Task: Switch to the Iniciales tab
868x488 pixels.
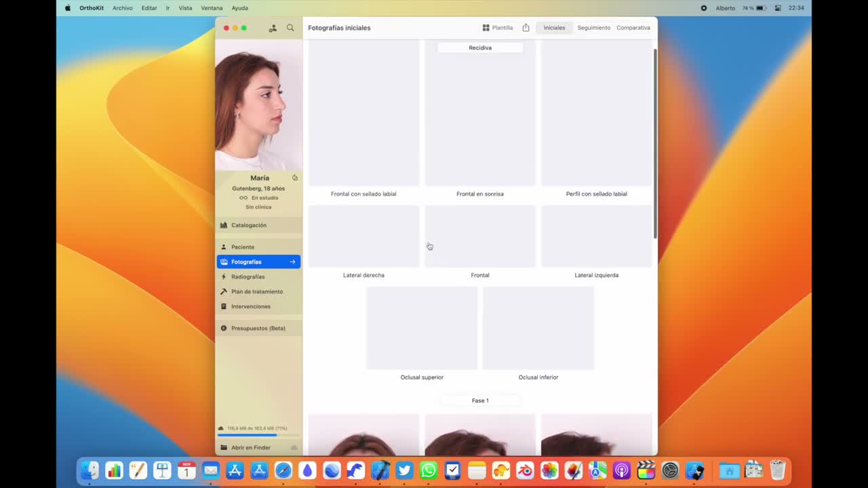Action: coord(554,28)
